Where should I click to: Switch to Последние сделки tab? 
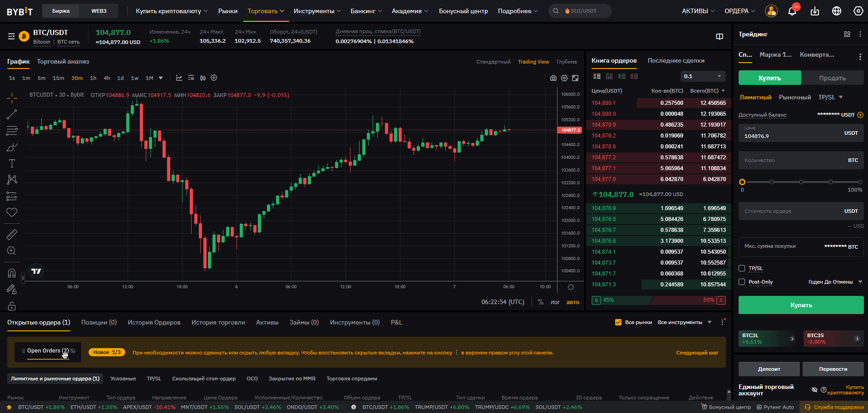(x=676, y=60)
